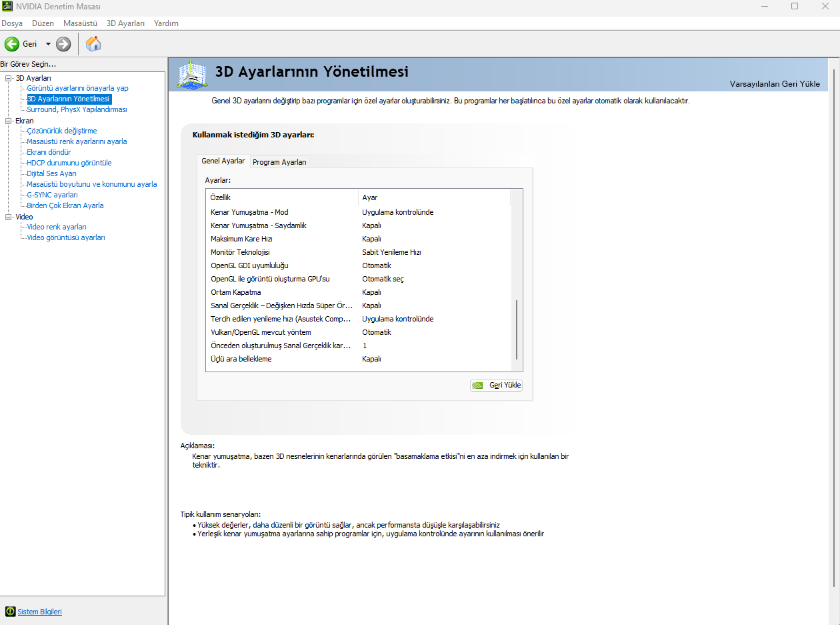
Task: Select Tercih edilen yenileme hızı row
Action: coord(358,319)
